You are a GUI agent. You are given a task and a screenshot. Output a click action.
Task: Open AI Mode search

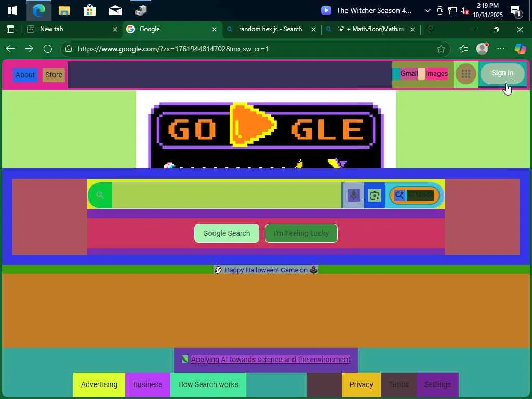pos(414,195)
